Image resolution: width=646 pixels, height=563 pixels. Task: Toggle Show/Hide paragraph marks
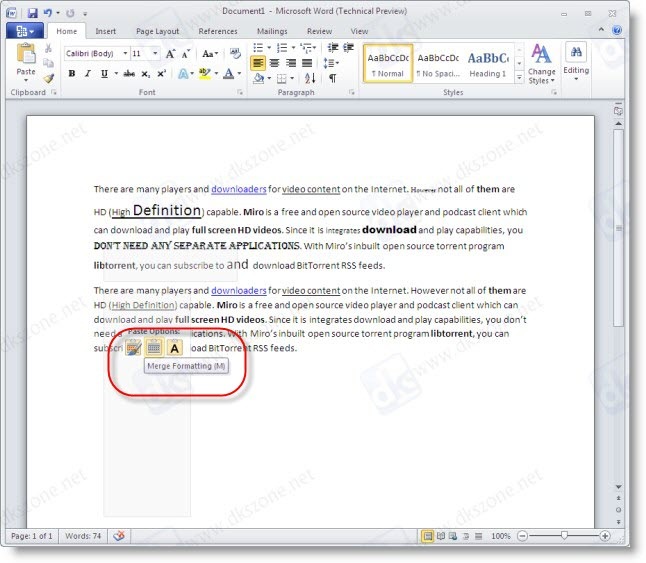click(x=332, y=78)
